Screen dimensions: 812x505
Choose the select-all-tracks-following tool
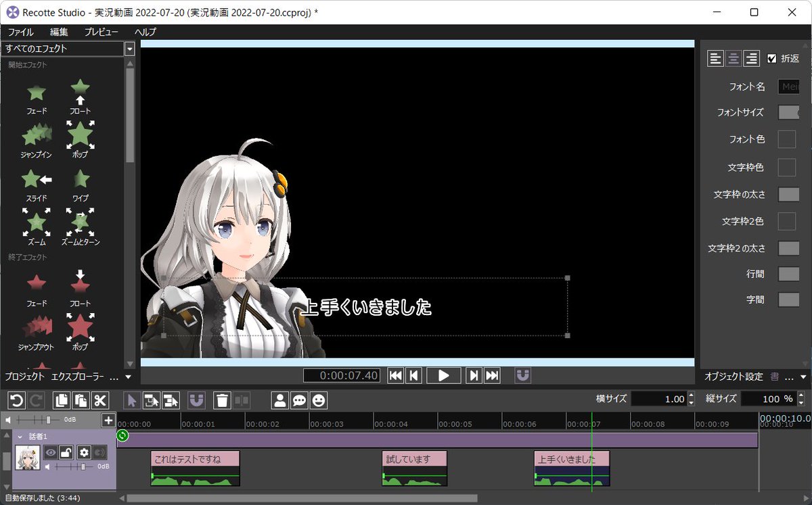coord(170,400)
